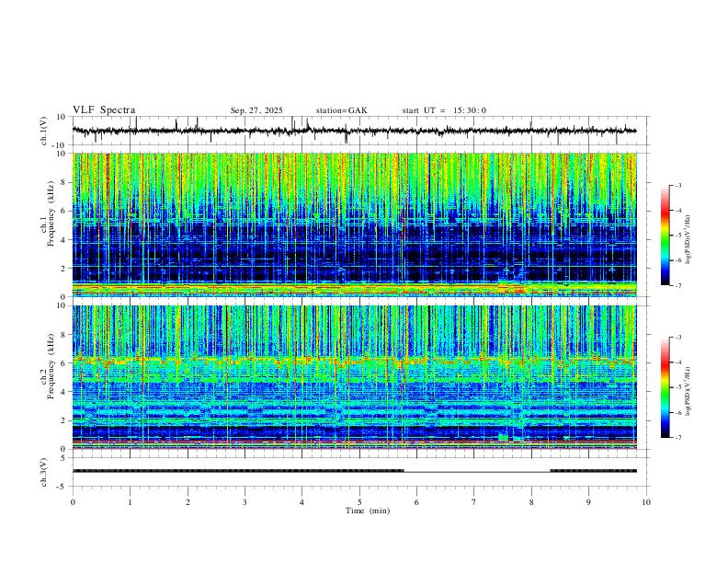Viewport: 728px width, 563px height.
Task: Click the ch.3 voltage trace bar
Action: tap(355, 471)
